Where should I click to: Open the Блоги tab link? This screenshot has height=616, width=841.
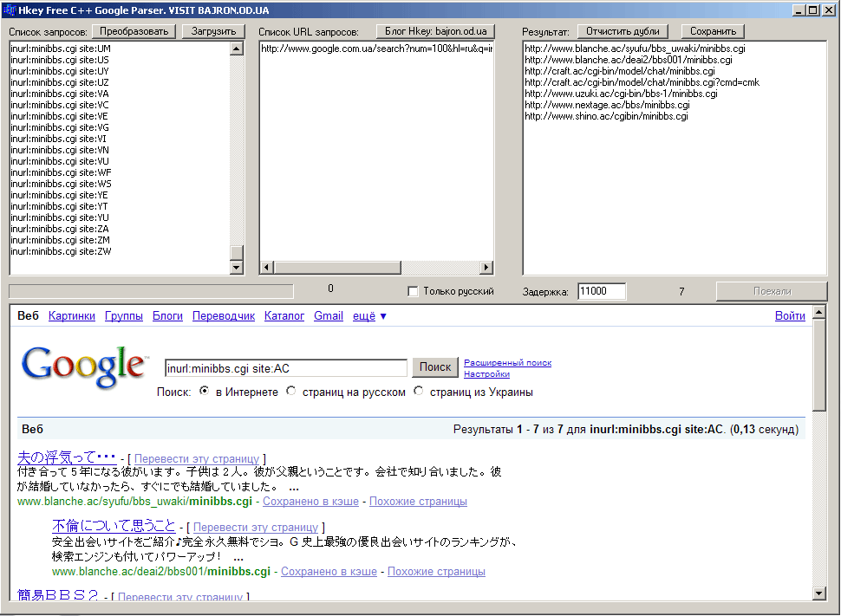click(x=168, y=315)
